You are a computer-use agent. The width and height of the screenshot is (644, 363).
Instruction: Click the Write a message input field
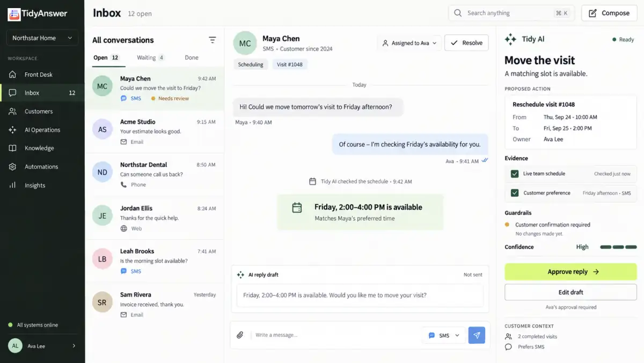click(335, 335)
